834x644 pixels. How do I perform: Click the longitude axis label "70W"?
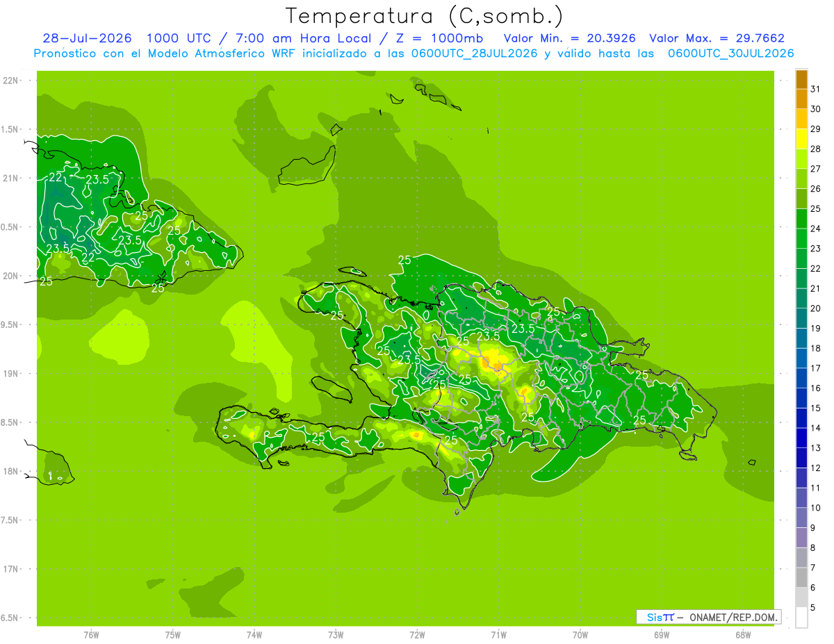[580, 634]
